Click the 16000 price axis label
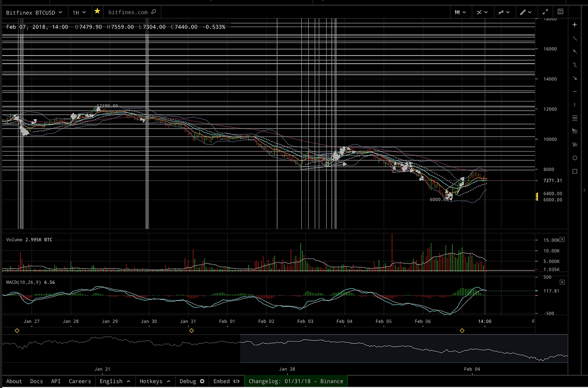 (550, 49)
